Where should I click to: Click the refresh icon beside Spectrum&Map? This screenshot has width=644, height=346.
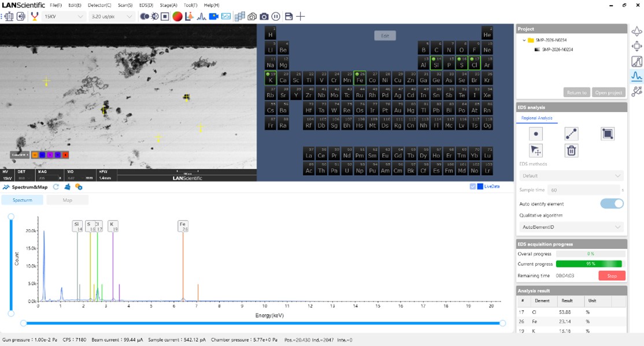(x=56, y=187)
